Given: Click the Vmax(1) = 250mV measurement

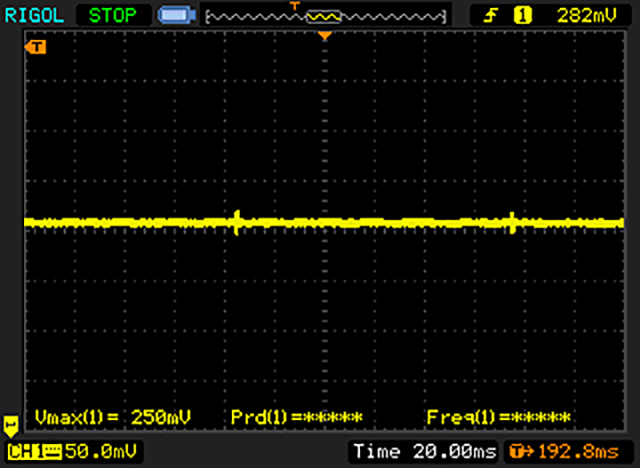Looking at the screenshot, I should (x=113, y=417).
